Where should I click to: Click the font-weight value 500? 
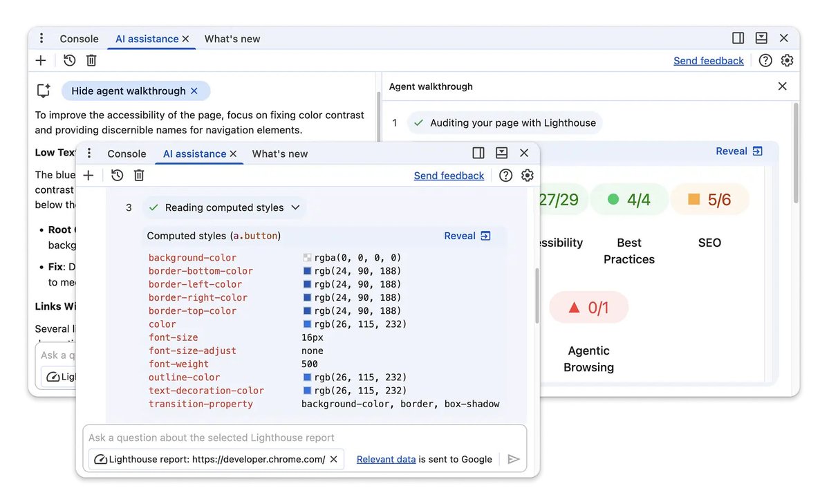(309, 364)
